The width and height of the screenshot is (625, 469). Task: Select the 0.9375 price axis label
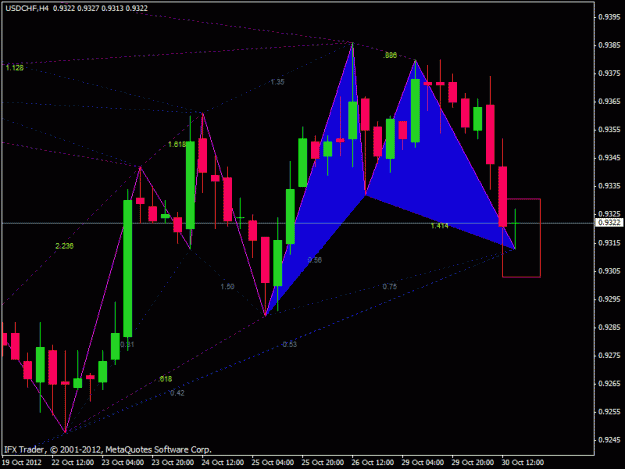click(x=609, y=73)
